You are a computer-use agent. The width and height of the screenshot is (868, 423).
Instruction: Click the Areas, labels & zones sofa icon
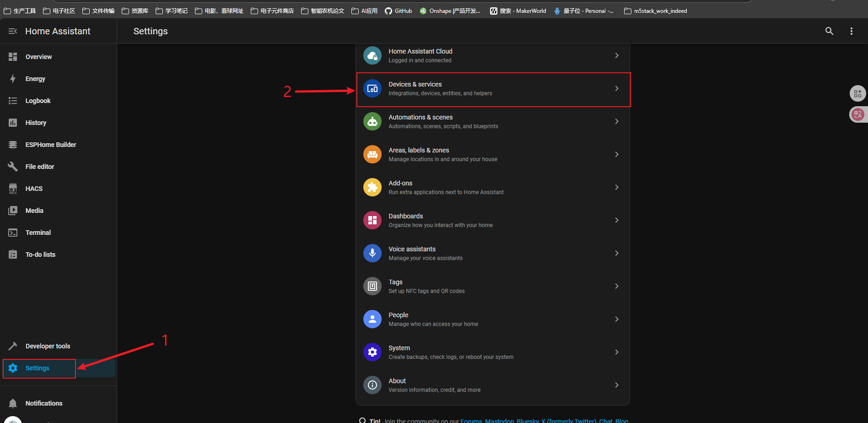(372, 154)
